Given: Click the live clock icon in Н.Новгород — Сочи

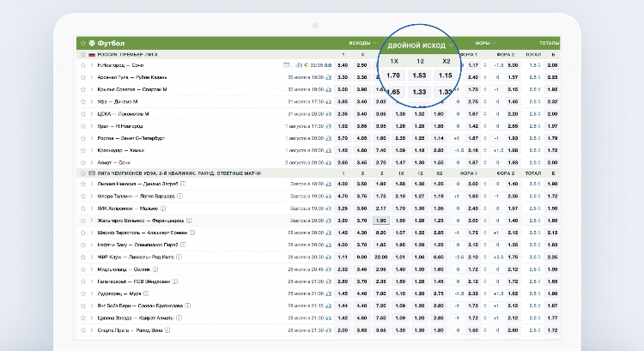Looking at the screenshot, I should tap(306, 65).
